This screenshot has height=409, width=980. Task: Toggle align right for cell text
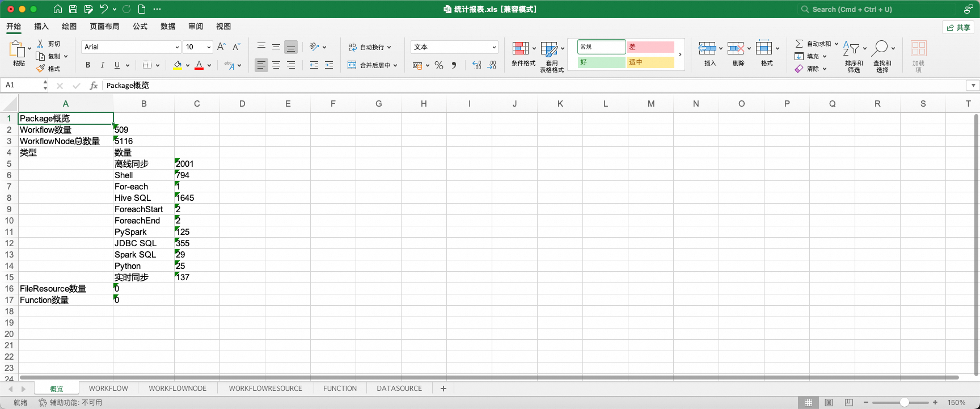pyautogui.click(x=291, y=65)
